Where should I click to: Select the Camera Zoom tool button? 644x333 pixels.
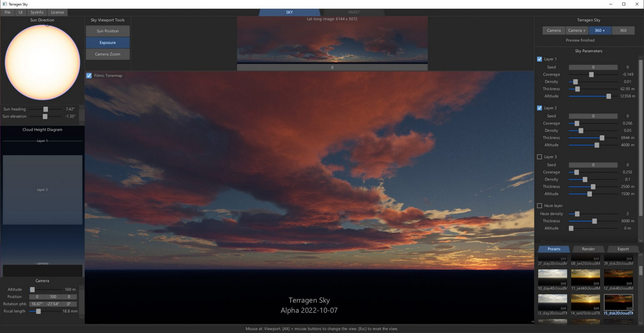(x=108, y=54)
